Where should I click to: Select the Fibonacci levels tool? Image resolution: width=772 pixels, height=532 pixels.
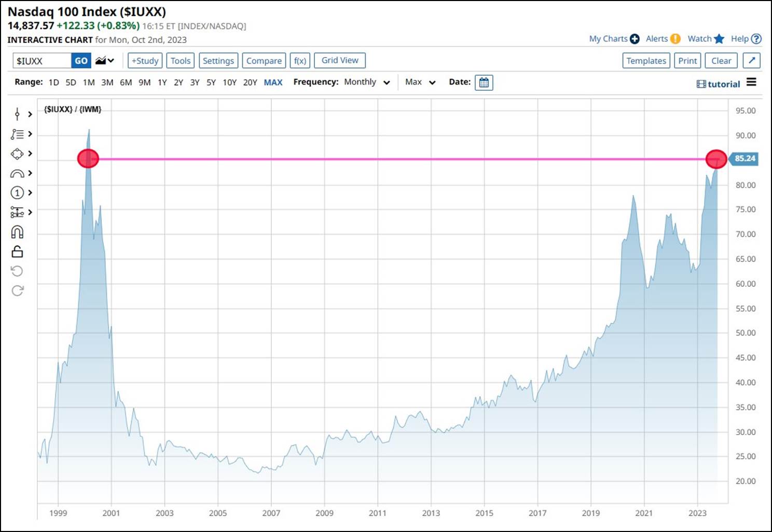tap(17, 213)
